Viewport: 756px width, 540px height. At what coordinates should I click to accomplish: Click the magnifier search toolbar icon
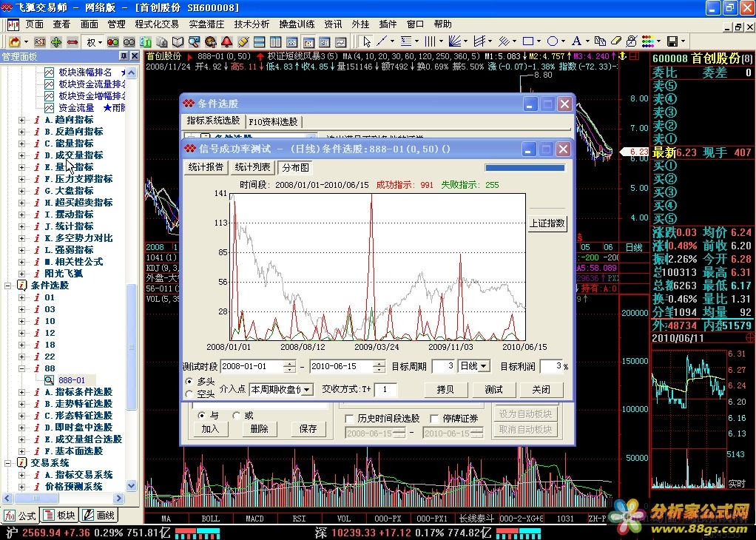(x=195, y=42)
